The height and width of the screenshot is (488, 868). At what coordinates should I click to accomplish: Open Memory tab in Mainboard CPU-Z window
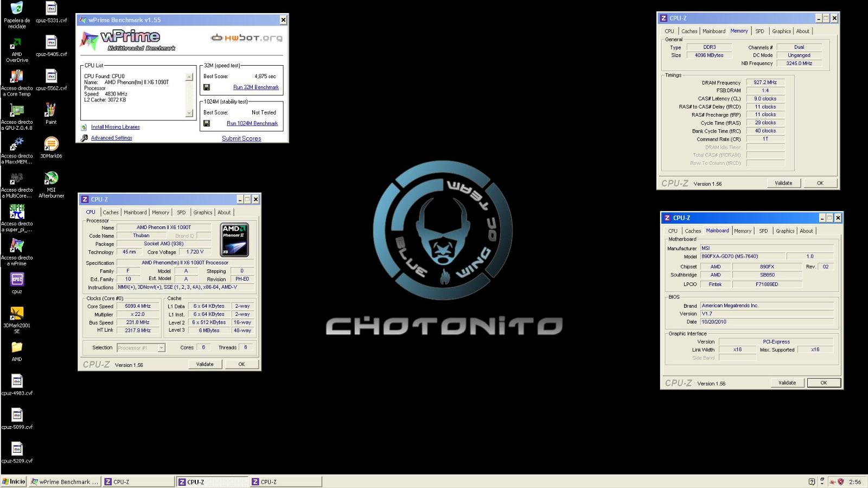point(743,231)
